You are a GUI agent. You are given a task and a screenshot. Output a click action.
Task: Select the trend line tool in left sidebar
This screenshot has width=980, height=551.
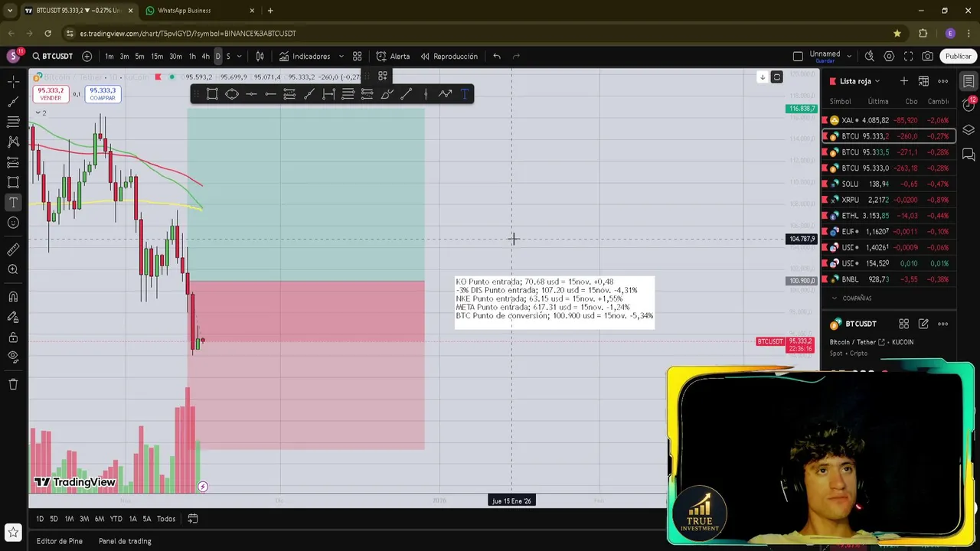[13, 102]
